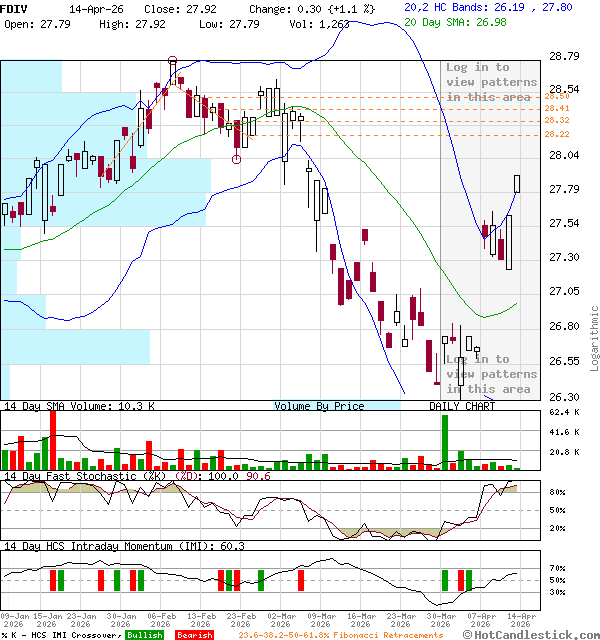The height and width of the screenshot is (640, 600).
Task: Click the latest white candlestick on 14-Apr
Action: [518, 183]
